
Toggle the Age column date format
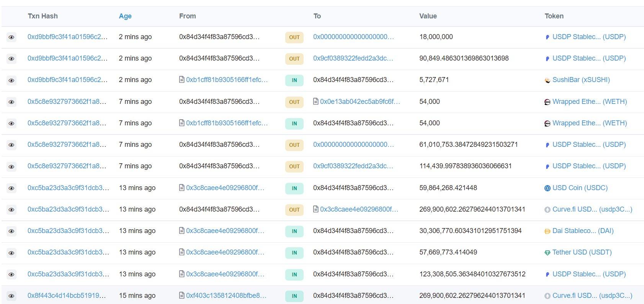pyautogui.click(x=125, y=16)
